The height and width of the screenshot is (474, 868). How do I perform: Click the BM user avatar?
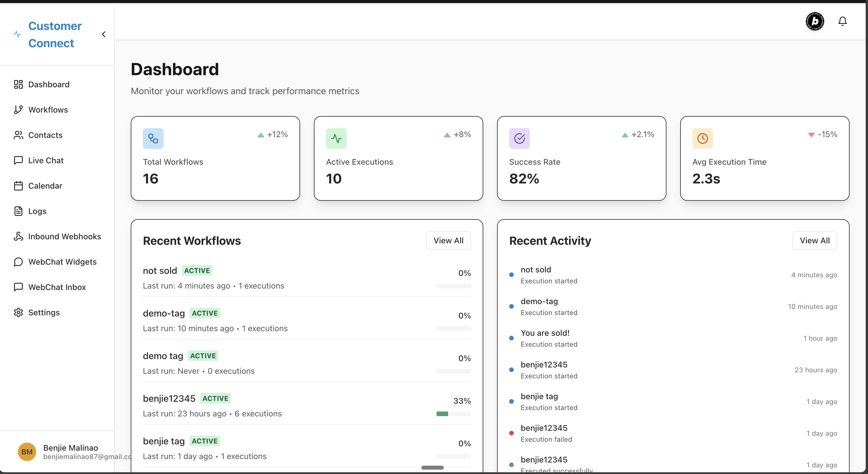27,452
